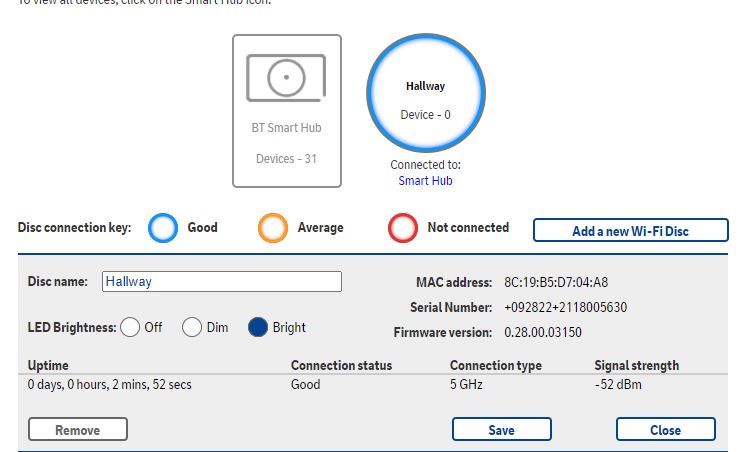Click the Connection status column header
This screenshot has width=746, height=452.
click(x=342, y=365)
